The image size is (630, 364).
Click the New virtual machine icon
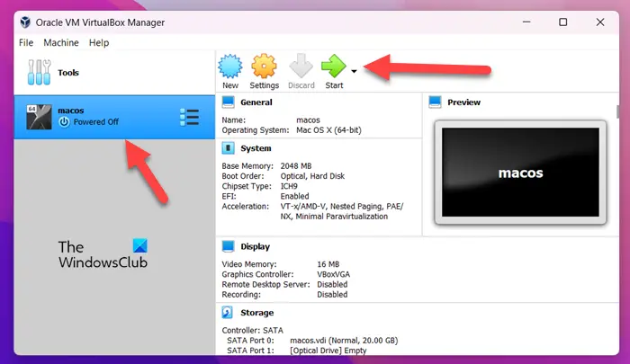click(x=230, y=67)
